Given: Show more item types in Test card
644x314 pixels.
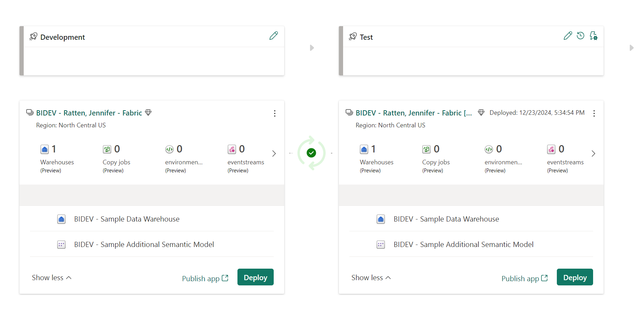Looking at the screenshot, I should 593,154.
